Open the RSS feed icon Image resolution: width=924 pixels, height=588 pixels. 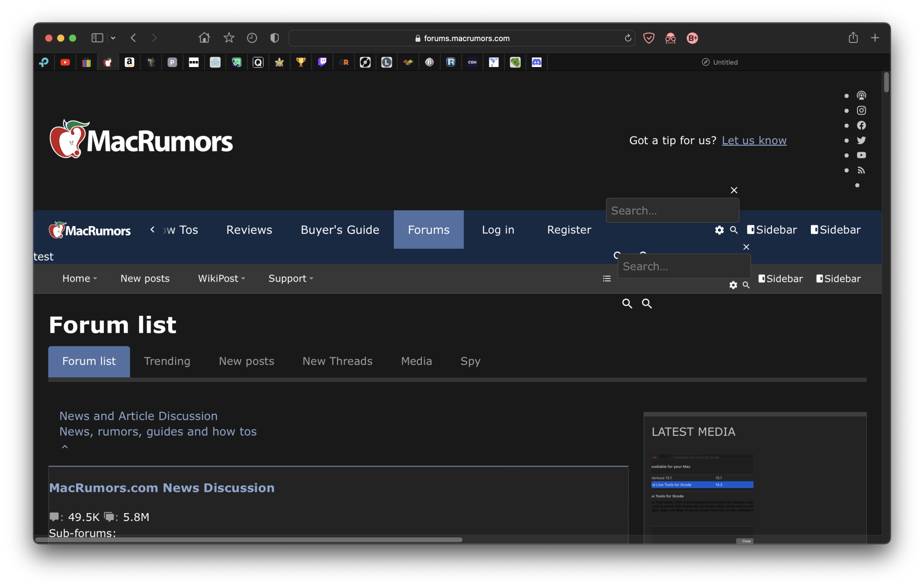coord(861,171)
